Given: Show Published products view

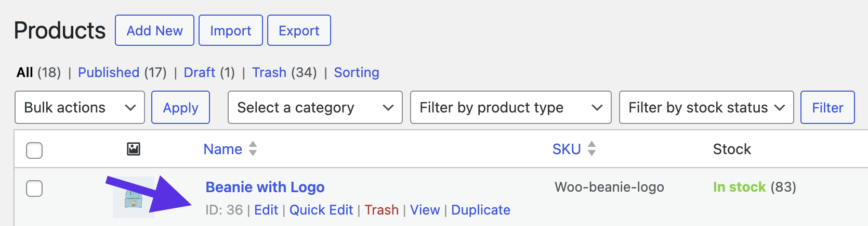Looking at the screenshot, I should point(109,72).
